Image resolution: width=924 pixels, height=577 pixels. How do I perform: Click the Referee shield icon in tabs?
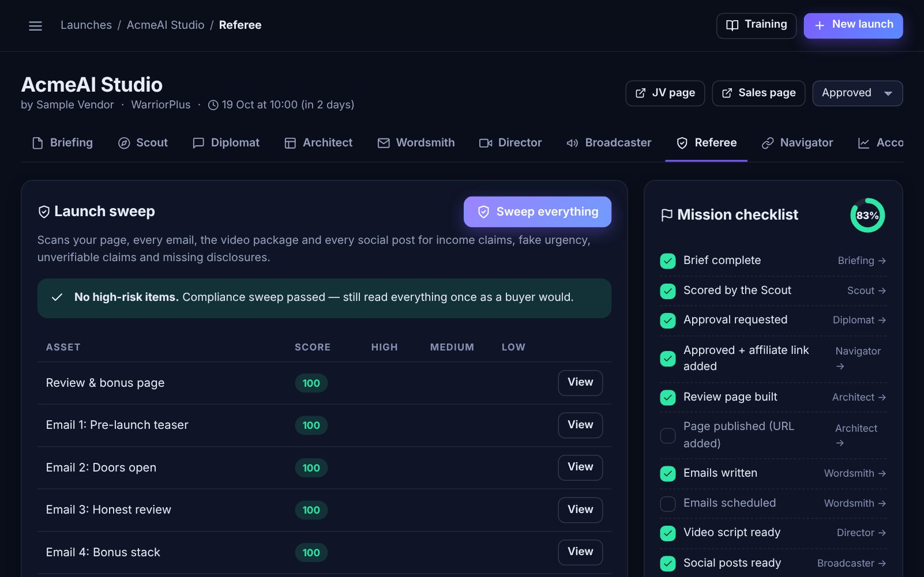[x=682, y=143]
